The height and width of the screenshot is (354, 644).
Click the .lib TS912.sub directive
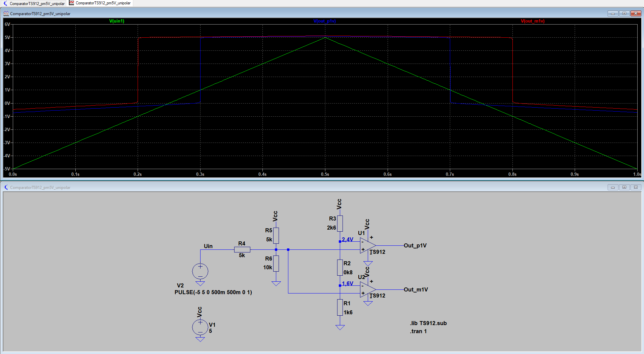pos(428,323)
